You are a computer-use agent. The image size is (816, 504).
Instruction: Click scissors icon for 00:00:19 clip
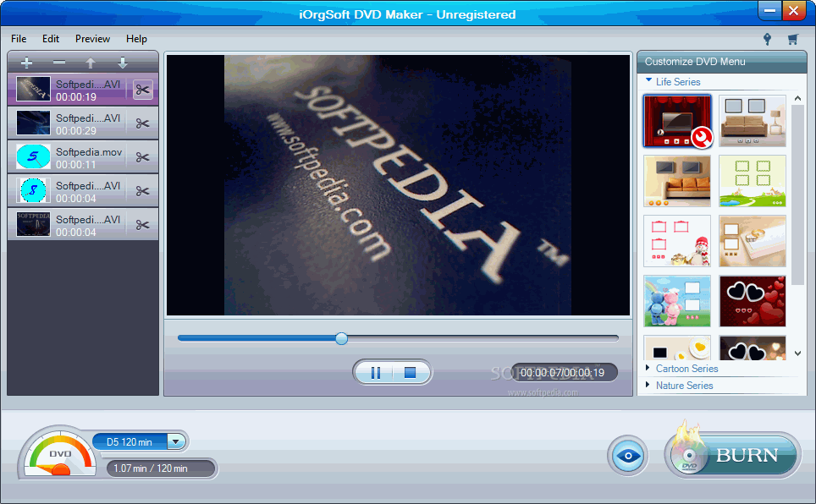(x=142, y=90)
